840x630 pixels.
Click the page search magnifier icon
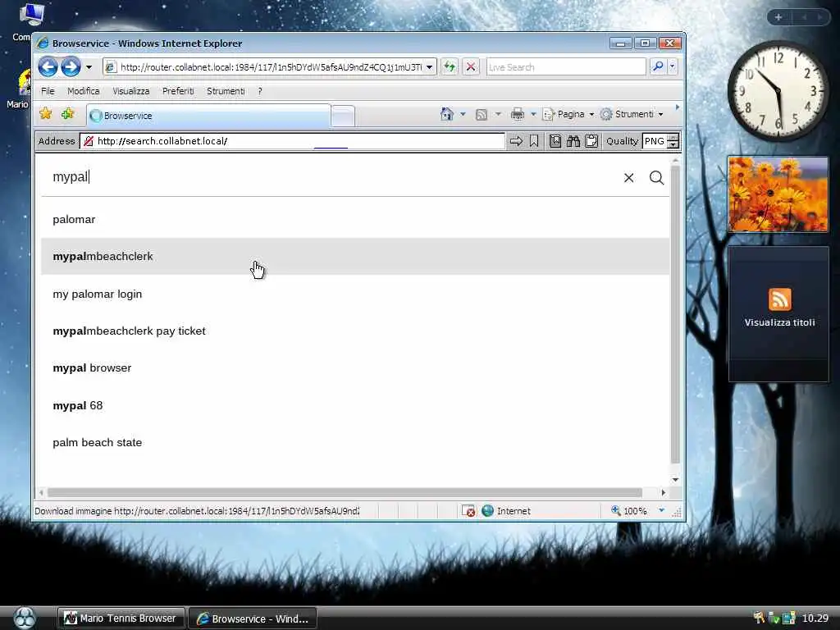coord(656,178)
